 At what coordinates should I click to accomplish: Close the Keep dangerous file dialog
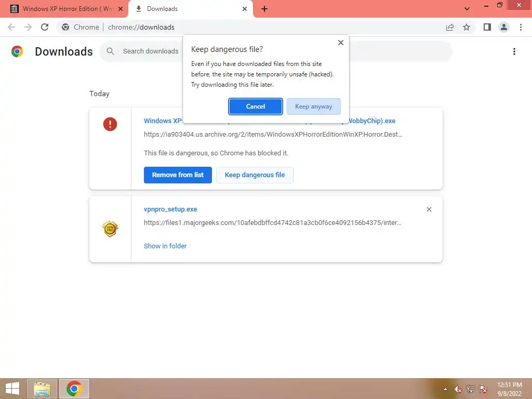tap(341, 43)
